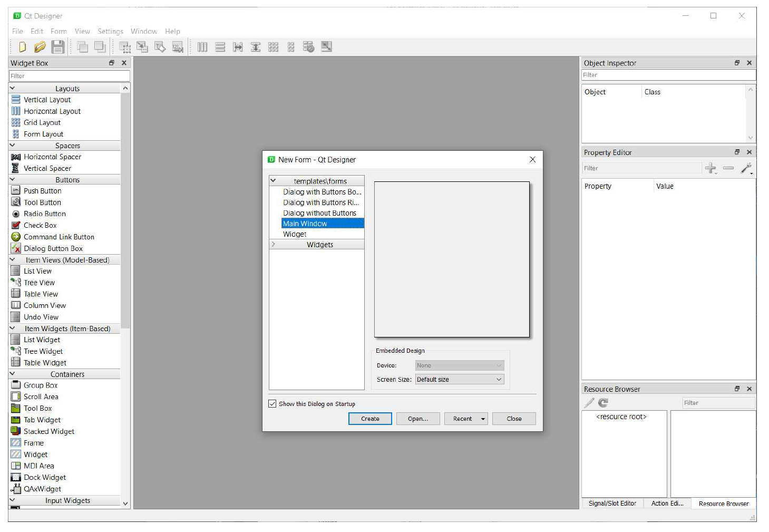Select the Widget template in New Form
The width and height of the screenshot is (769, 532).
(x=295, y=234)
